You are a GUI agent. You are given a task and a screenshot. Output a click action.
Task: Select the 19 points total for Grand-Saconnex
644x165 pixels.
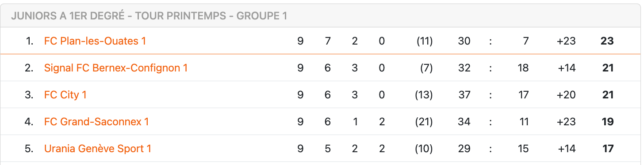pyautogui.click(x=608, y=122)
